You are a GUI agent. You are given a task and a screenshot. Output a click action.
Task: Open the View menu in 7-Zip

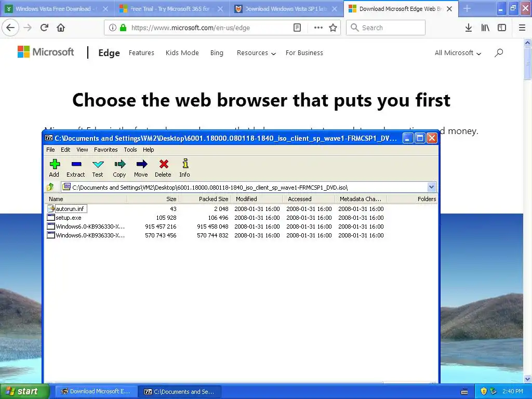(82, 150)
